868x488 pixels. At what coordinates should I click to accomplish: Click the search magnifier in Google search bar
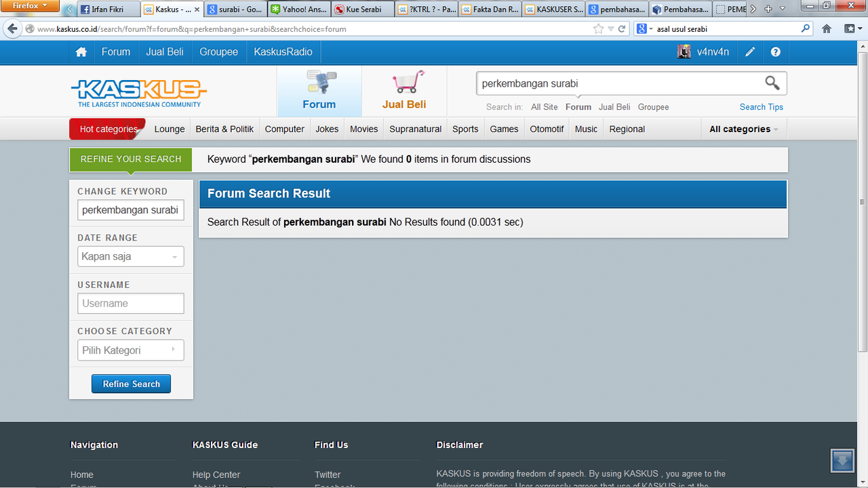(806, 29)
